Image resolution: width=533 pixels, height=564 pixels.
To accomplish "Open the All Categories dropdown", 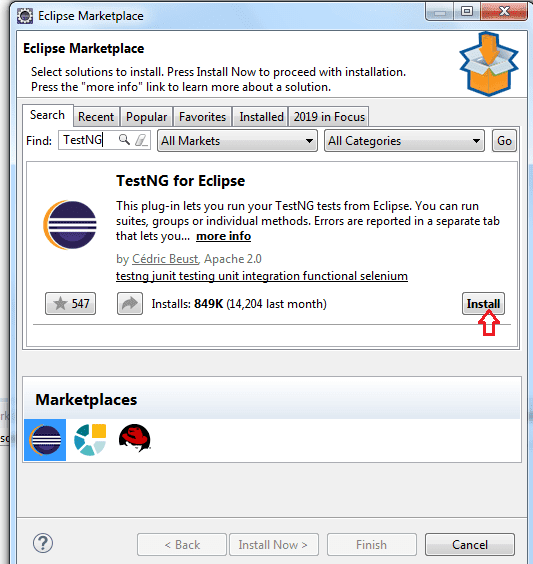I will [x=404, y=141].
